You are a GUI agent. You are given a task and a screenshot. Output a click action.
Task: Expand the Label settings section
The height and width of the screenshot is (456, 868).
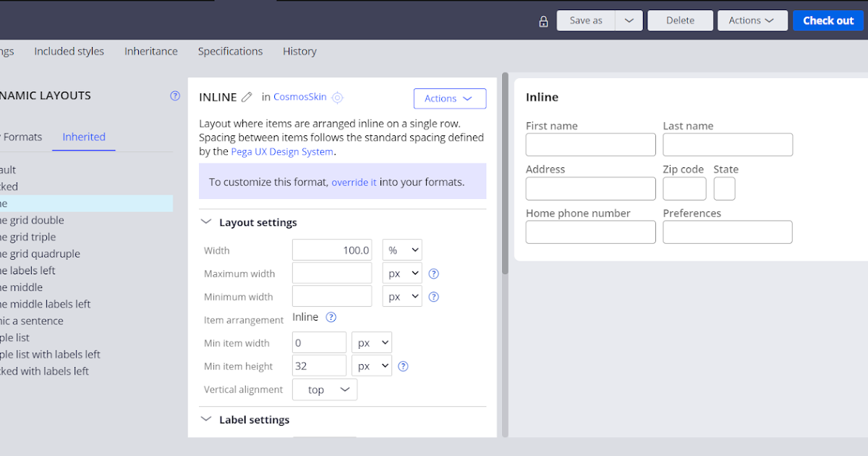(206, 419)
